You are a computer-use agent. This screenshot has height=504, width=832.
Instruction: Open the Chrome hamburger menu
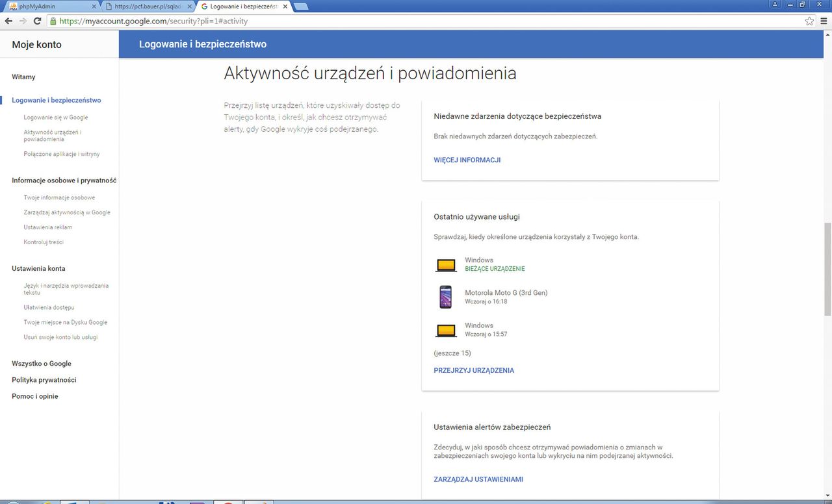[x=824, y=21]
